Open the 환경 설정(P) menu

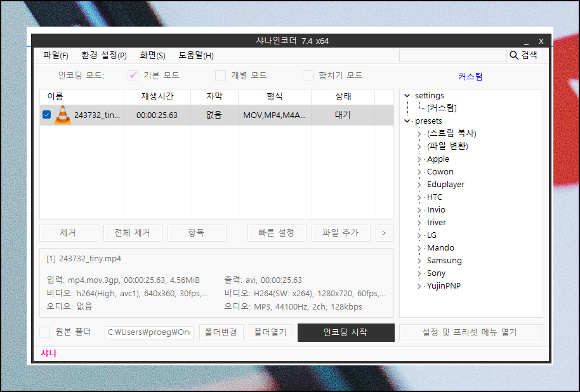coord(104,55)
